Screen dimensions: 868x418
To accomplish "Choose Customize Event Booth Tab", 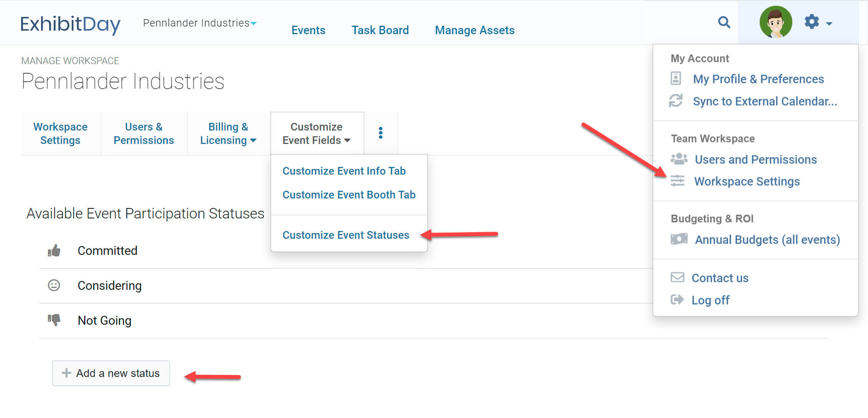I will click(x=349, y=195).
